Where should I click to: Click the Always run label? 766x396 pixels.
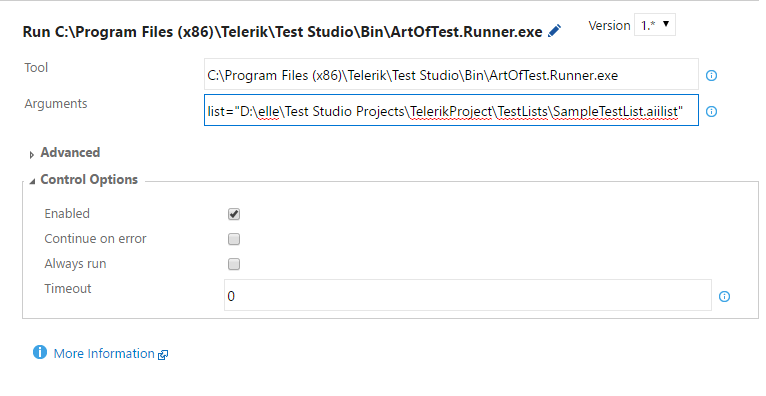pyautogui.click(x=75, y=264)
